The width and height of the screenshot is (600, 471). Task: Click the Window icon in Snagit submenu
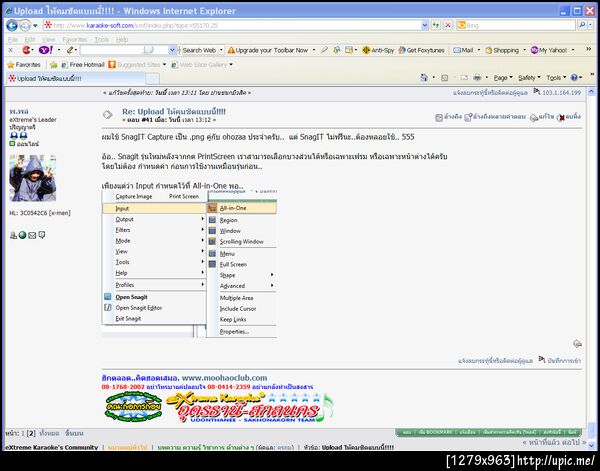click(212, 231)
